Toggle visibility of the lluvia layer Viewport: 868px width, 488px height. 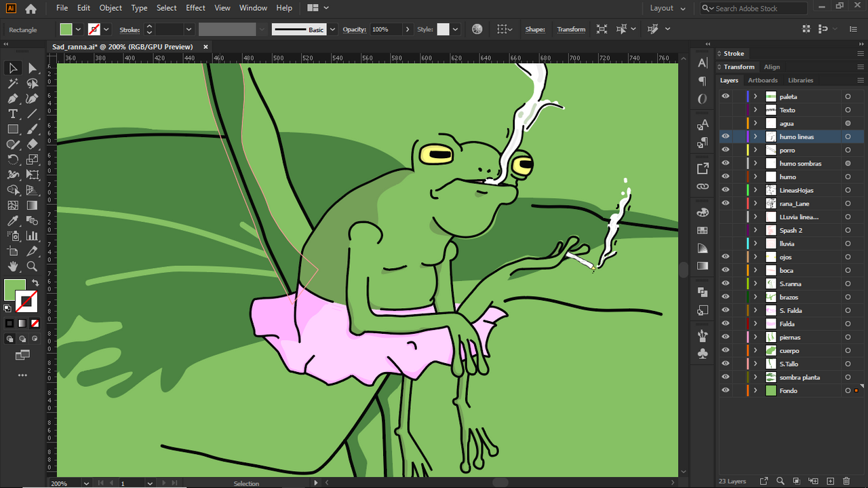(726, 243)
